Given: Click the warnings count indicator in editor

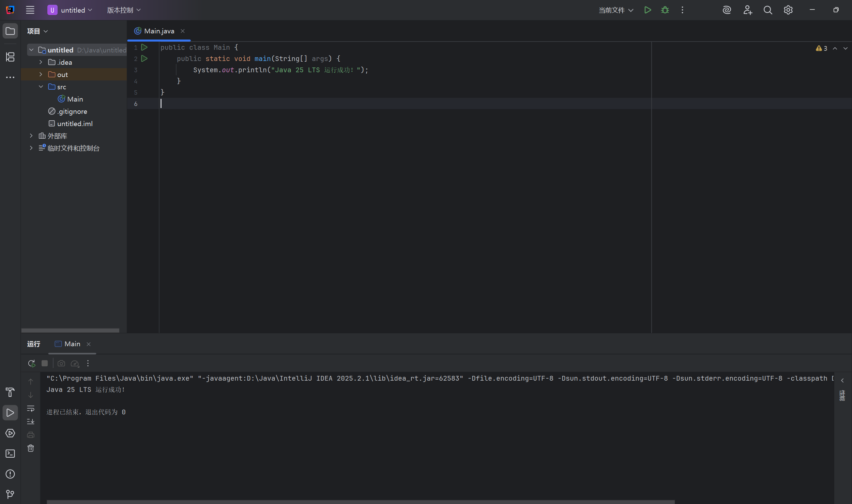Looking at the screenshot, I should click(822, 48).
